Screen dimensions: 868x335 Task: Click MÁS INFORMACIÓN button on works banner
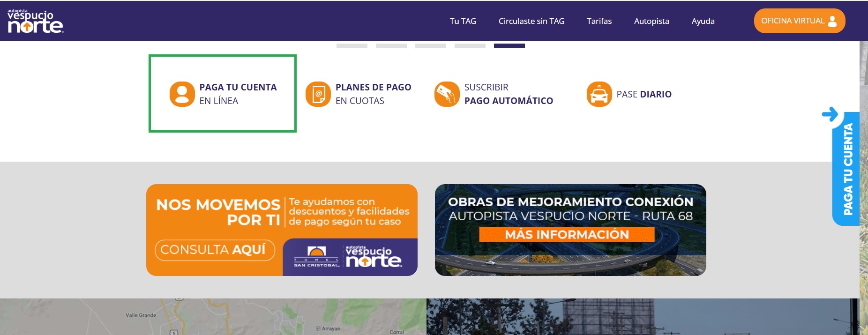click(x=567, y=234)
